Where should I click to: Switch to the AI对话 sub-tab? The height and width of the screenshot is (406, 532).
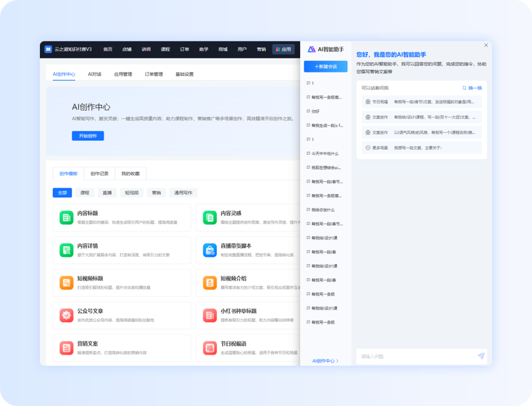94,74
